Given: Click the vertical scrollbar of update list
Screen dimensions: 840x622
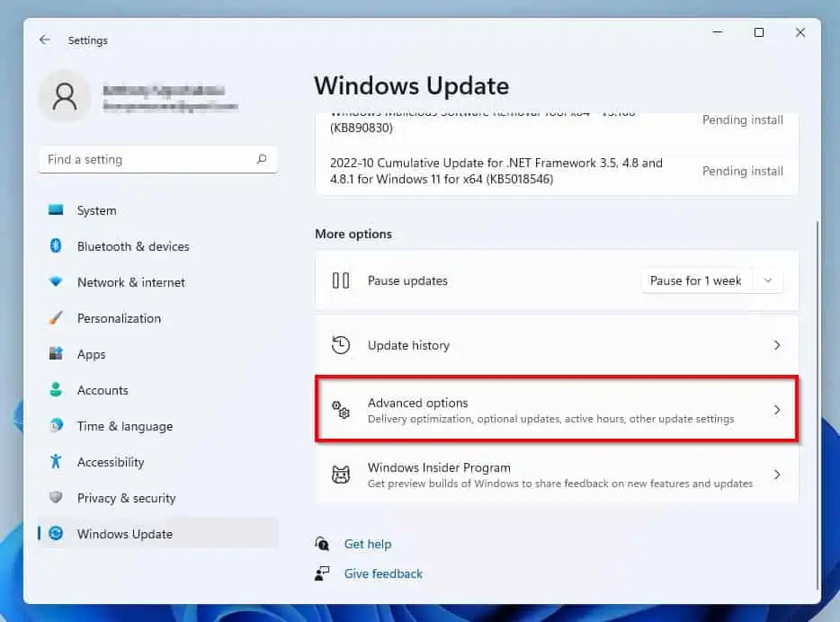Looking at the screenshot, I should (817, 404).
